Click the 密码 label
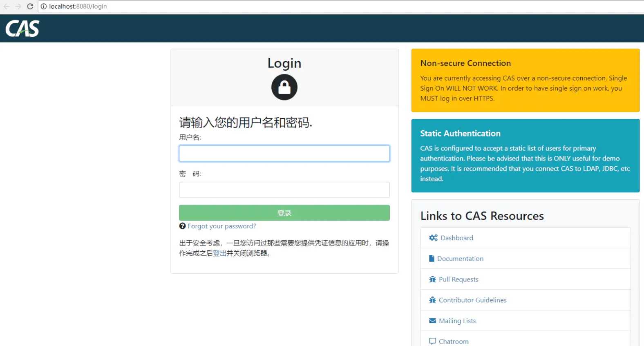The width and height of the screenshot is (644, 346). pos(190,174)
